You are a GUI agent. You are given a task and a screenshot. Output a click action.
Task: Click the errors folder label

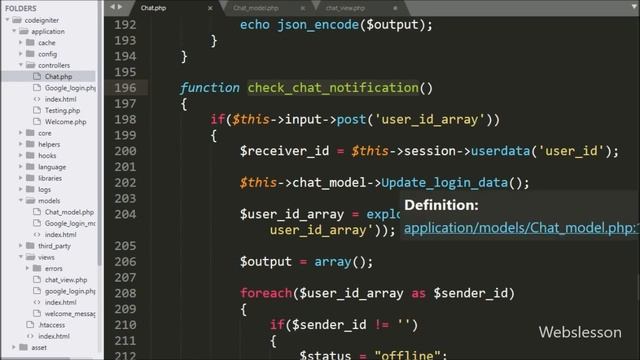(x=53, y=269)
